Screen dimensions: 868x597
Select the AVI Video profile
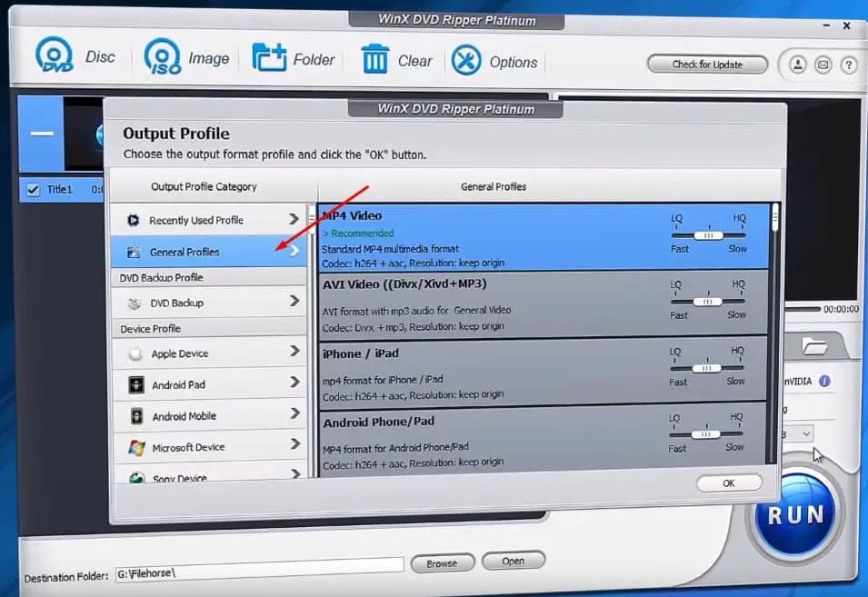(544, 304)
